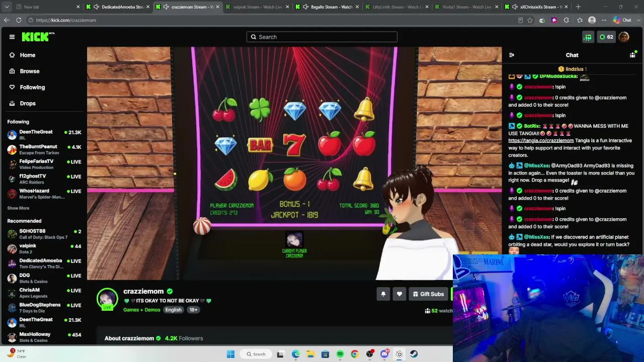This screenshot has width=644, height=362.
Task: Open DedicatedAmoeba recommended channel
Action: click(x=44, y=263)
